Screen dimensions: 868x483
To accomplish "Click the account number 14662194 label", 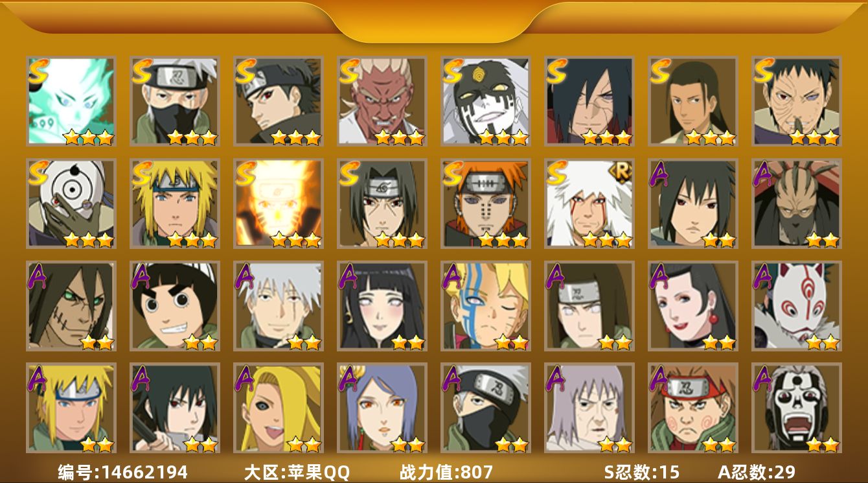I will [123, 472].
